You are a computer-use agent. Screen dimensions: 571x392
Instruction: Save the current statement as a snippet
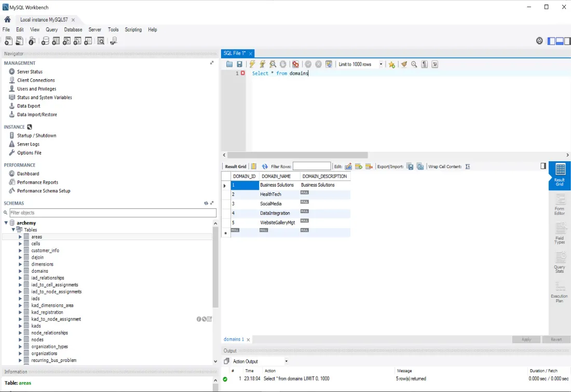click(x=391, y=64)
